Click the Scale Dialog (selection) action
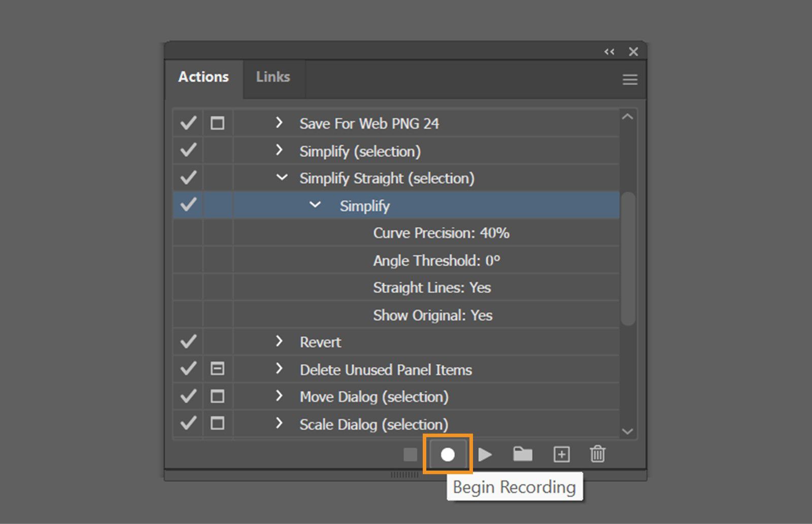Image resolution: width=812 pixels, height=524 pixels. click(374, 424)
